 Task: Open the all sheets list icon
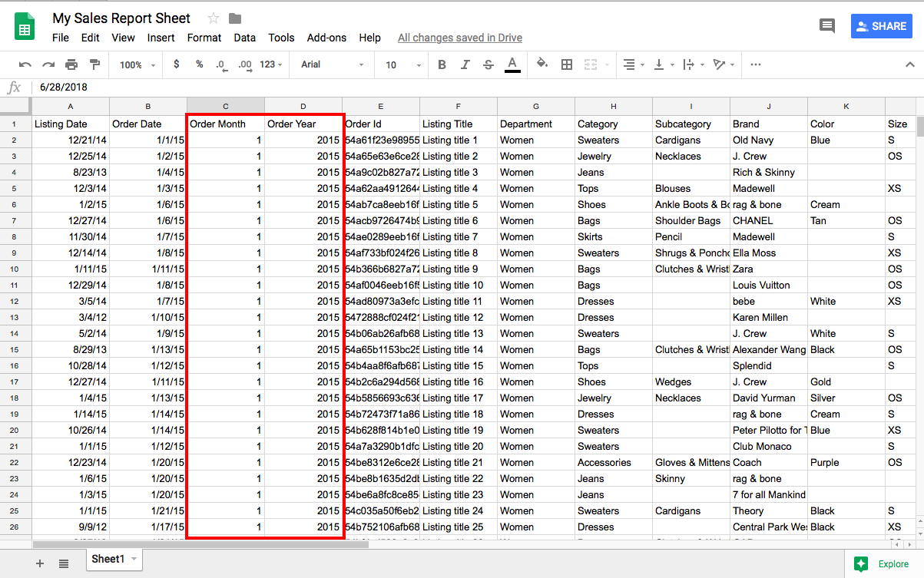pos(64,563)
